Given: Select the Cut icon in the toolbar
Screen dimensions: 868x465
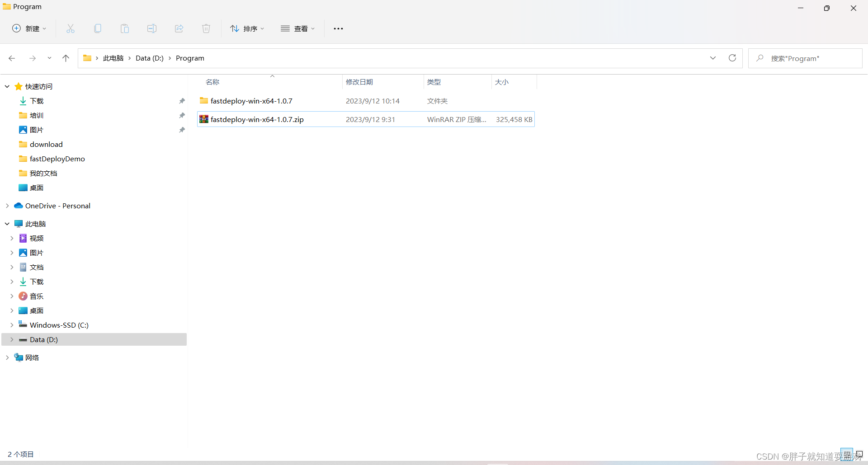Looking at the screenshot, I should point(70,28).
